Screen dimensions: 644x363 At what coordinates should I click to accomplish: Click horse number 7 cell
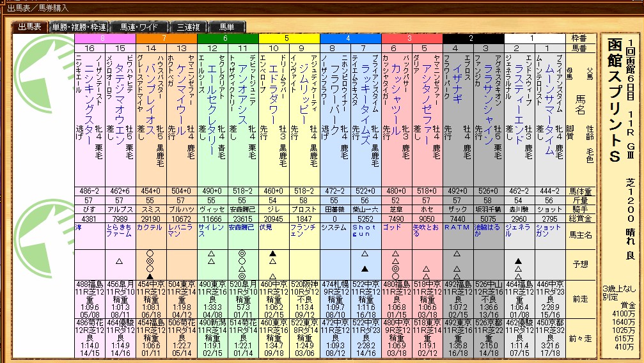pyautogui.click(x=366, y=48)
